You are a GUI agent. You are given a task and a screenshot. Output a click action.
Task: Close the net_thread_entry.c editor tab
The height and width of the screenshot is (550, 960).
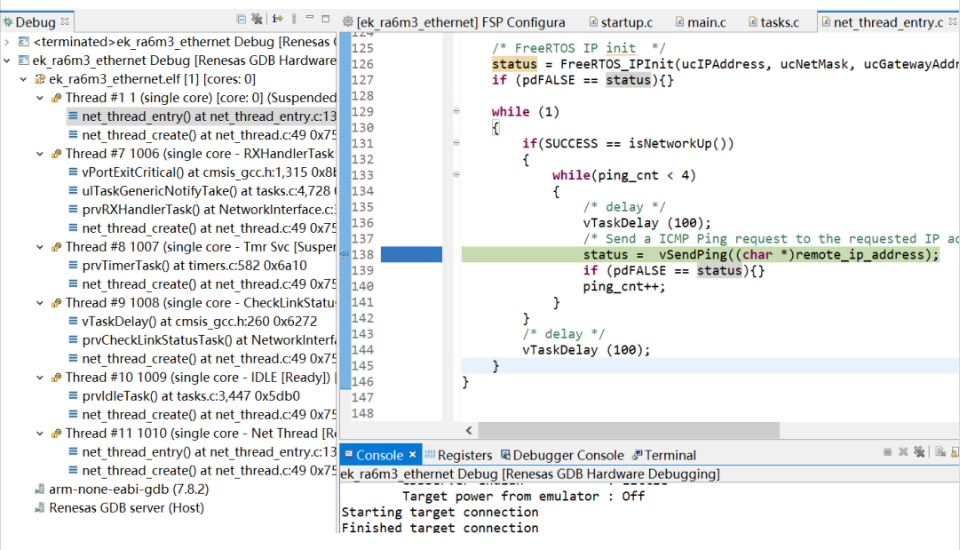tap(953, 21)
